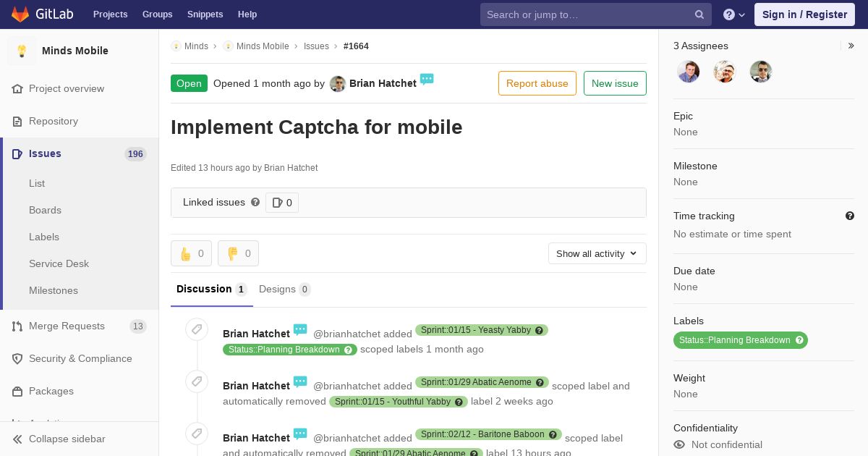Open the help question mark menu

734,14
